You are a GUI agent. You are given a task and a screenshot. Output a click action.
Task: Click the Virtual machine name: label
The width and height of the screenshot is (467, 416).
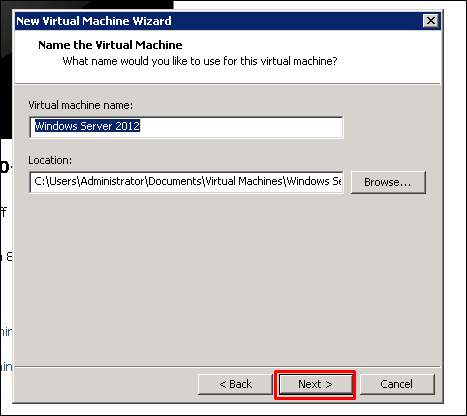tap(80, 105)
